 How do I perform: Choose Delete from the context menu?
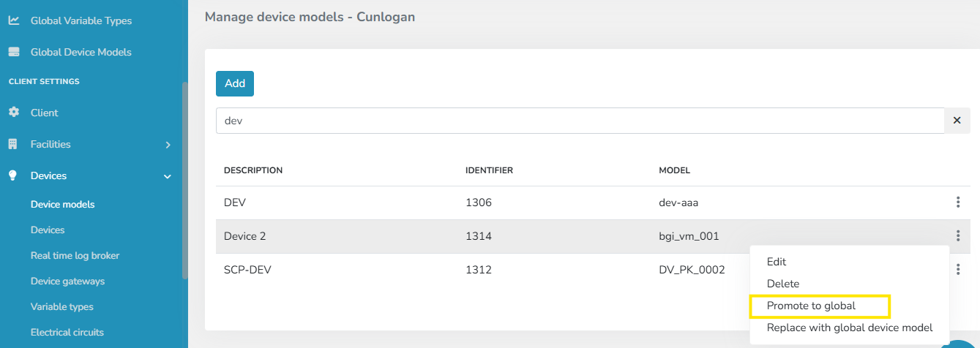[783, 284]
